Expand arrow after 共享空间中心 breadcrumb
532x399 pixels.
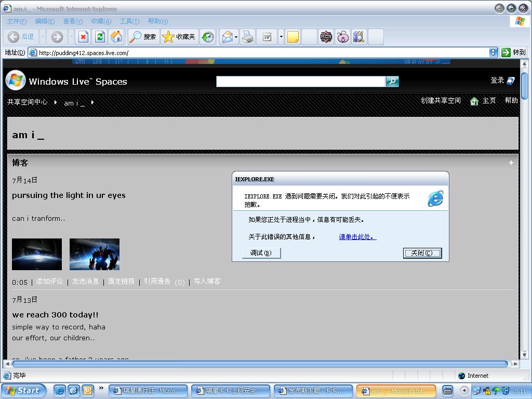tap(56, 102)
